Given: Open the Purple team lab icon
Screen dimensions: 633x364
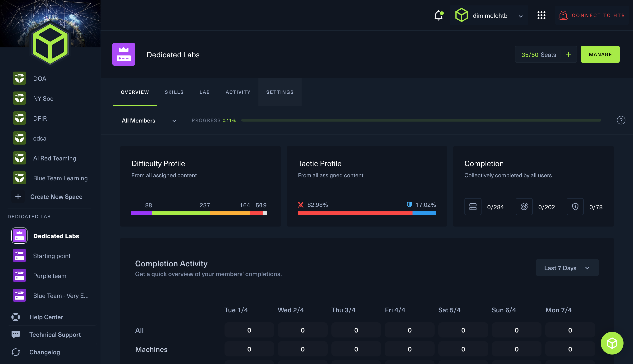Looking at the screenshot, I should pyautogui.click(x=19, y=276).
